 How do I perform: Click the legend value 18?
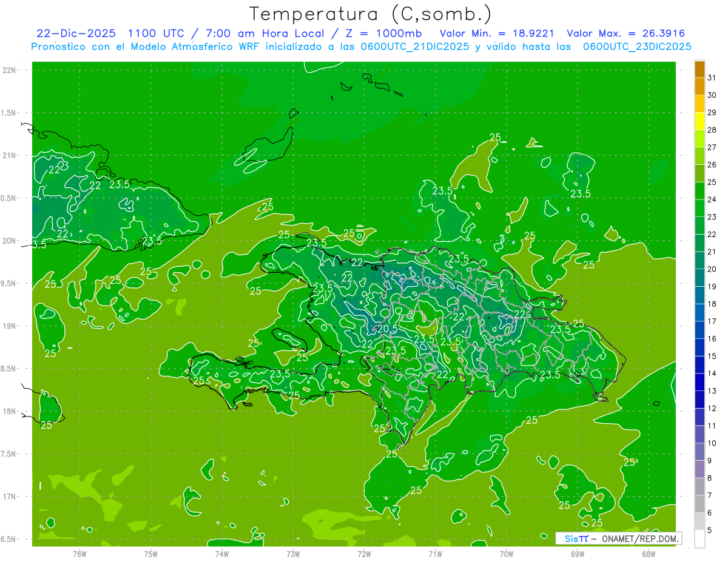pos(712,304)
